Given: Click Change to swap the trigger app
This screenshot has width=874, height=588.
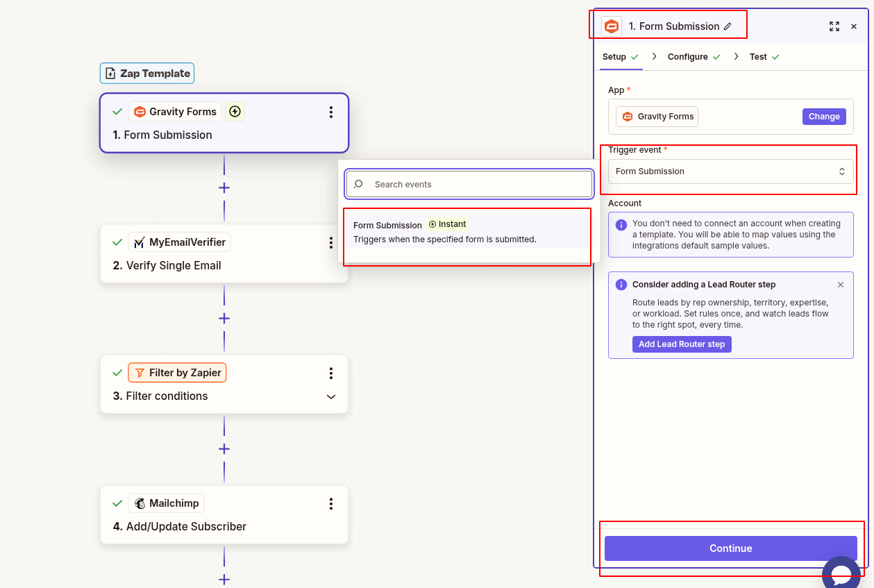Looking at the screenshot, I should pyautogui.click(x=824, y=116).
